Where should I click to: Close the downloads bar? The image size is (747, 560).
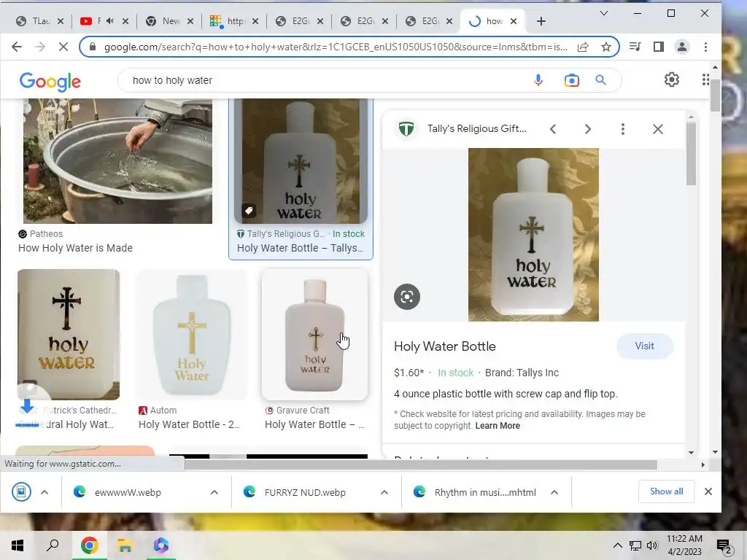coord(708,491)
